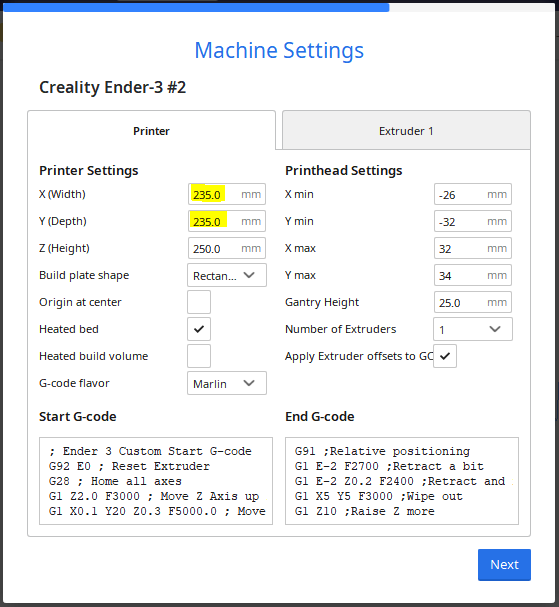
Task: Click the 'G91 ;Relative positioning' line
Action: 382,451
